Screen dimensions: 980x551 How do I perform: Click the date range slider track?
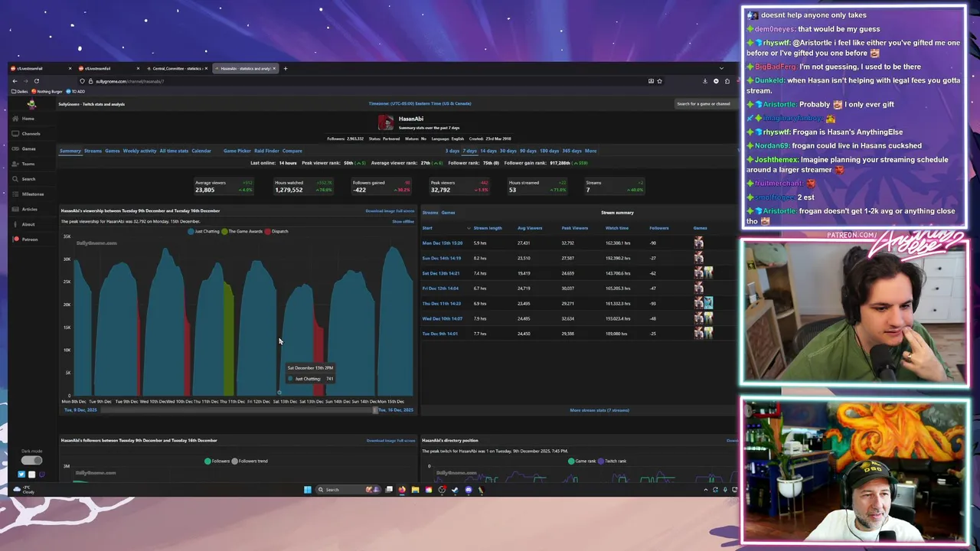[x=237, y=410]
